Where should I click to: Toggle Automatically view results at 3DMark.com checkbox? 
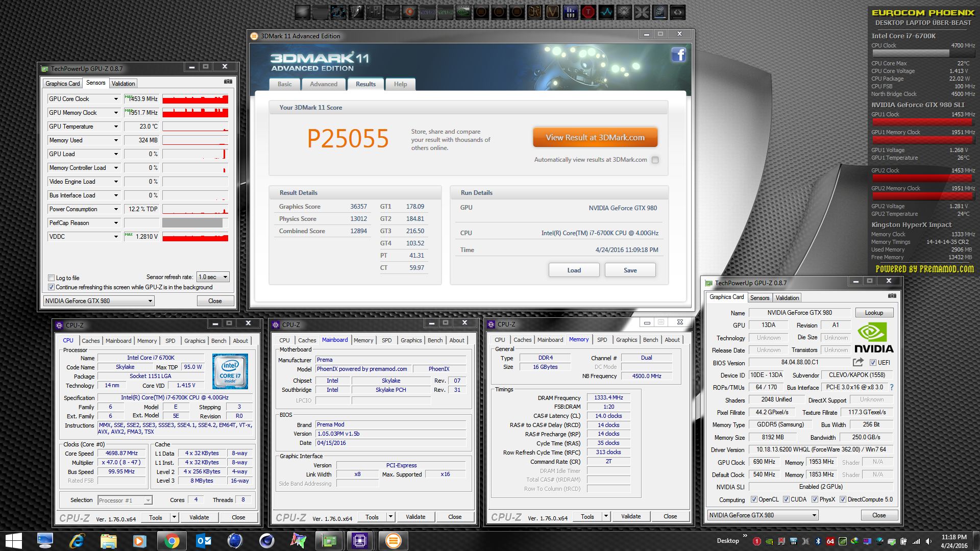coord(655,160)
